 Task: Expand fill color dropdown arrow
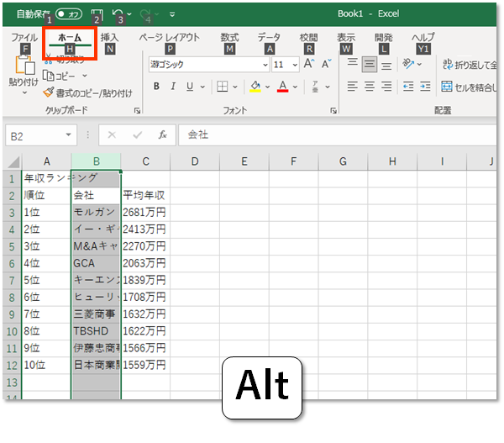coord(267,87)
